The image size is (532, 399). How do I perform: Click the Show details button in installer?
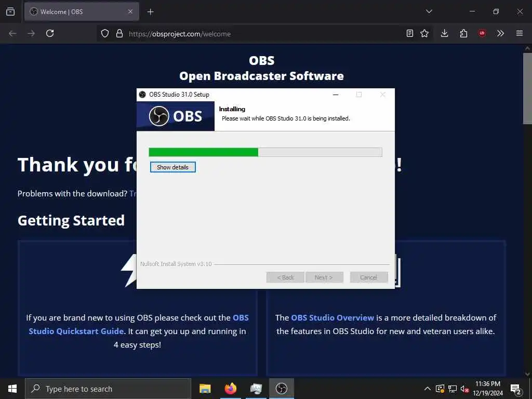tap(172, 167)
